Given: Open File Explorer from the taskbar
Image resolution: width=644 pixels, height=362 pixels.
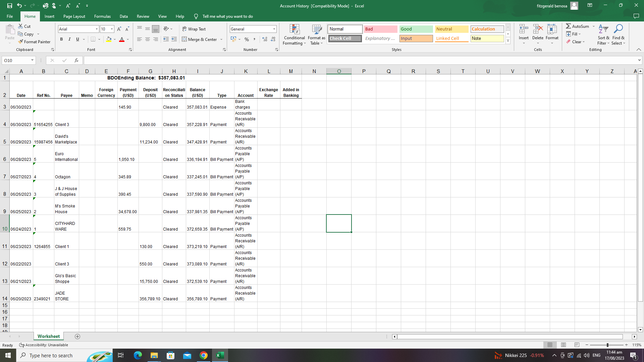Looking at the screenshot, I should tap(154, 355).
